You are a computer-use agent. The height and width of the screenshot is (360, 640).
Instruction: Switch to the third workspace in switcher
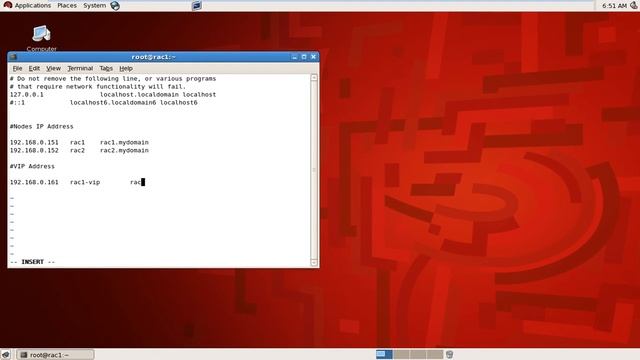[418, 354]
